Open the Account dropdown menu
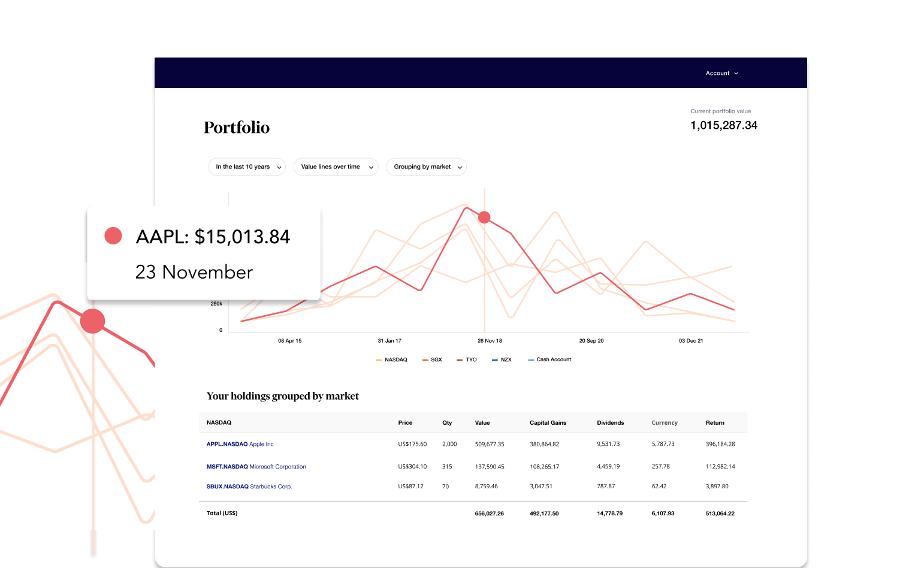This screenshot has height=568, width=924. pyautogui.click(x=721, y=73)
